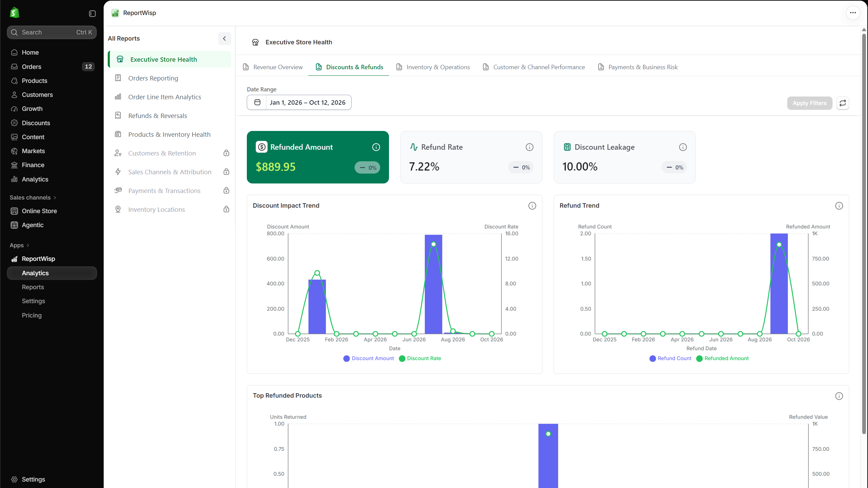The image size is (868, 488).
Task: Click lock icon beside Payments & Transactions
Action: 226,191
